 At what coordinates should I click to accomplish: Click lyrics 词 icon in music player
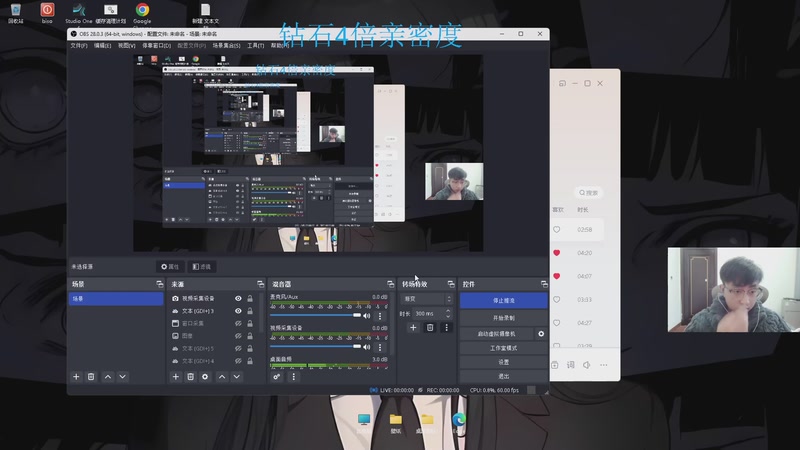point(571,365)
